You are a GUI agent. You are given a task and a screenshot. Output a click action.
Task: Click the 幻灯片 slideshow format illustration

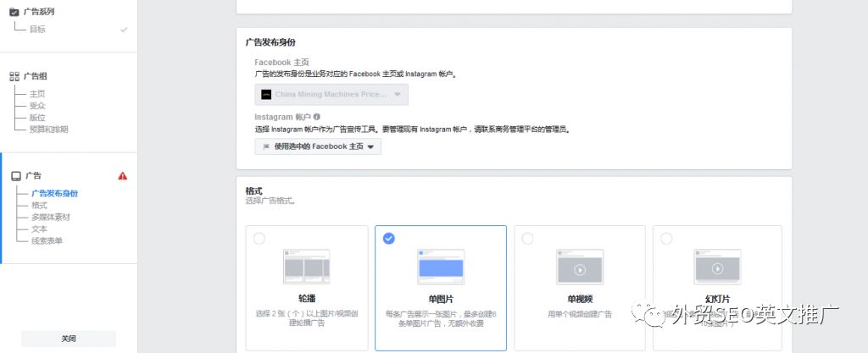[717, 267]
